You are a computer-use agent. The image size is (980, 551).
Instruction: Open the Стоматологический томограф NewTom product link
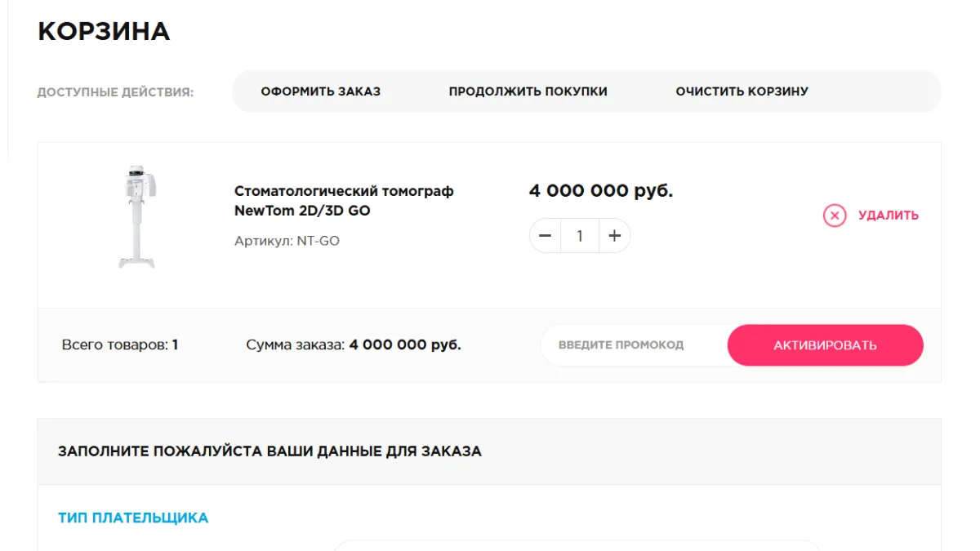(343, 201)
